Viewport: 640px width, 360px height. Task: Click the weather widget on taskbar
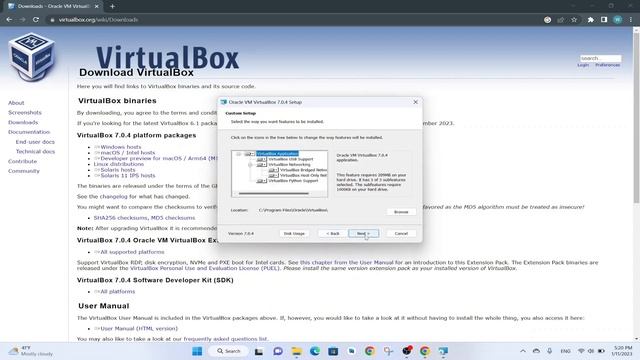click(x=32, y=351)
